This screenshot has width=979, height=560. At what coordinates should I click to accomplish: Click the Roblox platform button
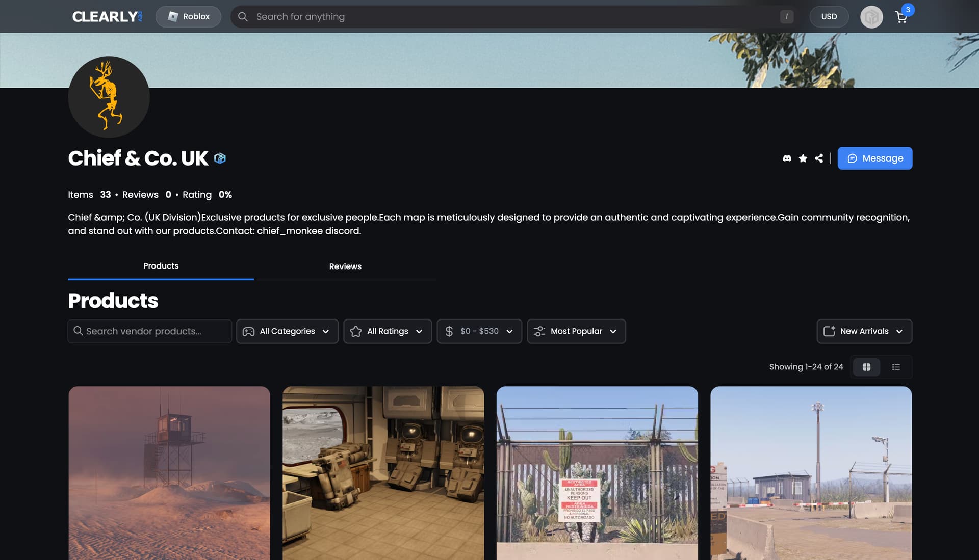(188, 17)
